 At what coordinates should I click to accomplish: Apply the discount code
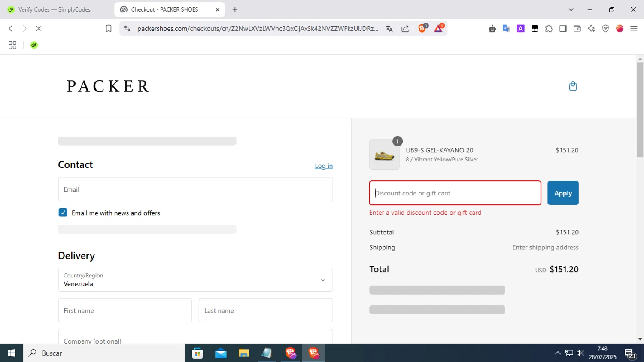tap(563, 193)
